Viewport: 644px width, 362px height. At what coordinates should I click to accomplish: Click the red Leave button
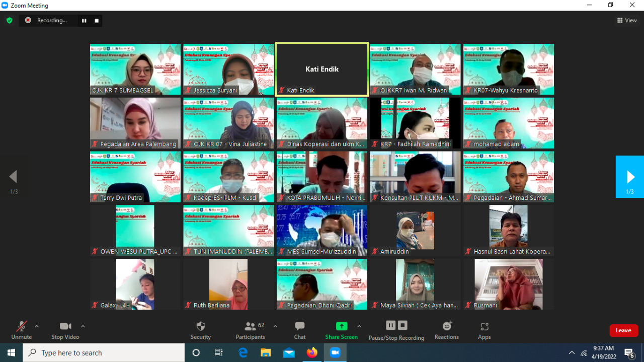tap(623, 330)
